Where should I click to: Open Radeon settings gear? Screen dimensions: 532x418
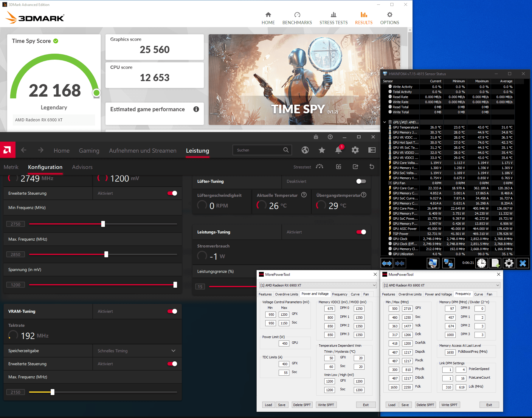(355, 150)
